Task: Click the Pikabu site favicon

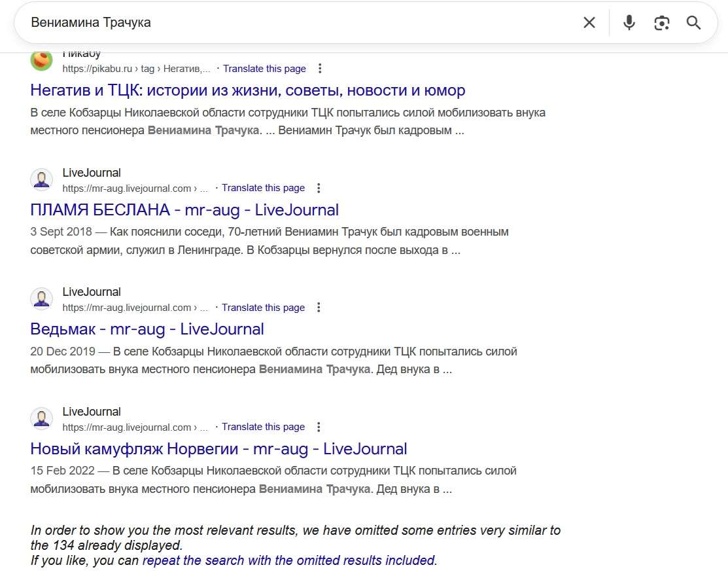Action: click(42, 60)
